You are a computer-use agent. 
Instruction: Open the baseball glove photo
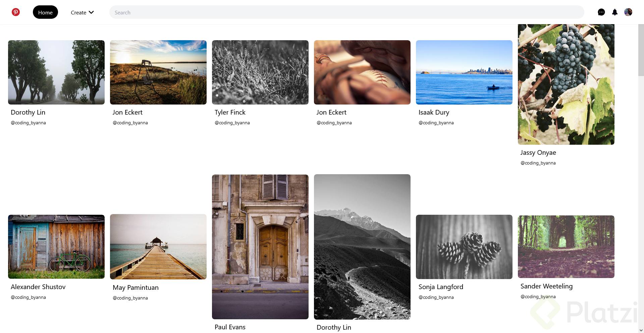pyautogui.click(x=362, y=72)
